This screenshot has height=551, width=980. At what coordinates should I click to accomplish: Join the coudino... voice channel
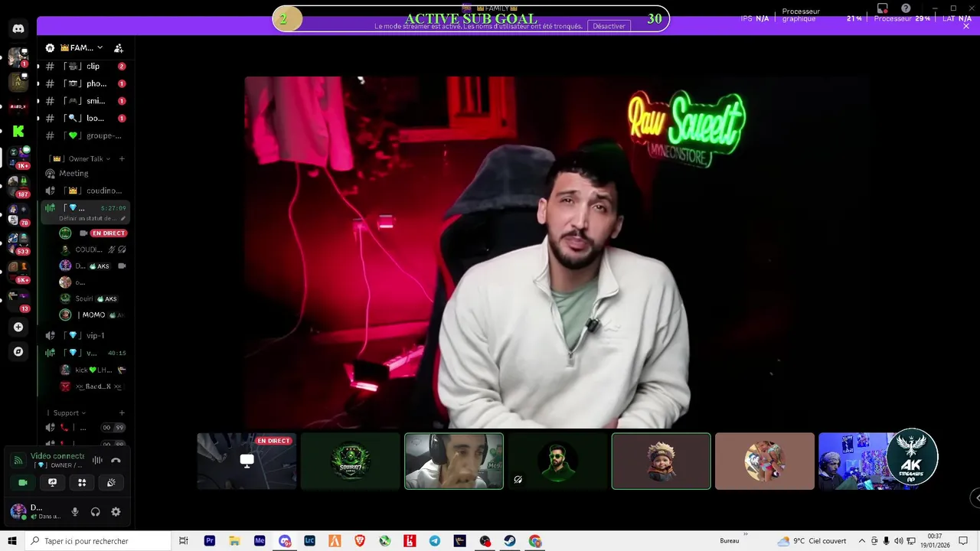(x=85, y=191)
